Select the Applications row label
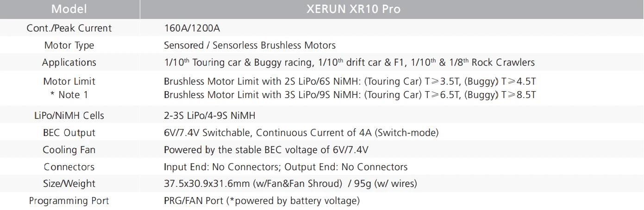The image size is (644, 210). tap(69, 62)
